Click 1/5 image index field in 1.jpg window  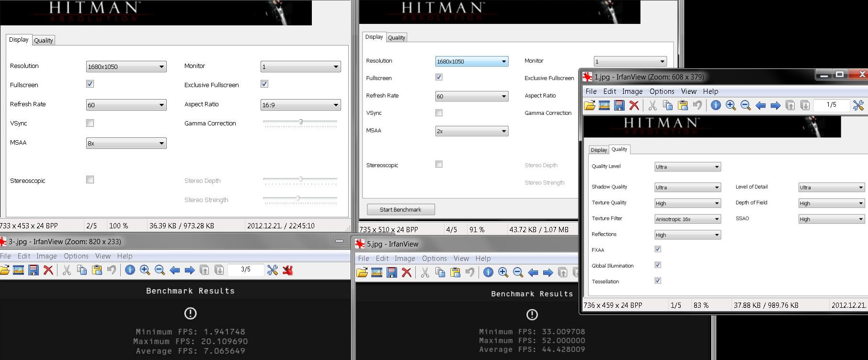[x=832, y=105]
